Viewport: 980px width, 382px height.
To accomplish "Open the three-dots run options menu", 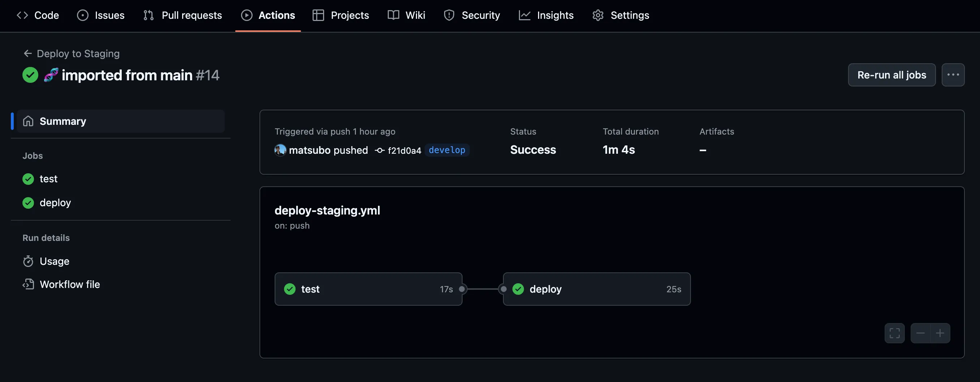I will [953, 75].
